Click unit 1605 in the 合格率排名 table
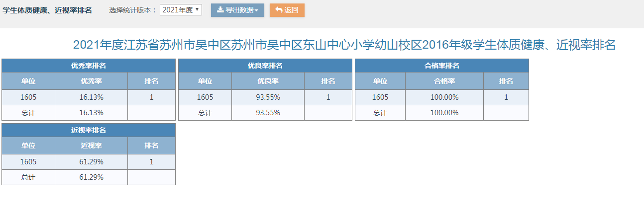This screenshot has height=215, width=644. pos(380,97)
